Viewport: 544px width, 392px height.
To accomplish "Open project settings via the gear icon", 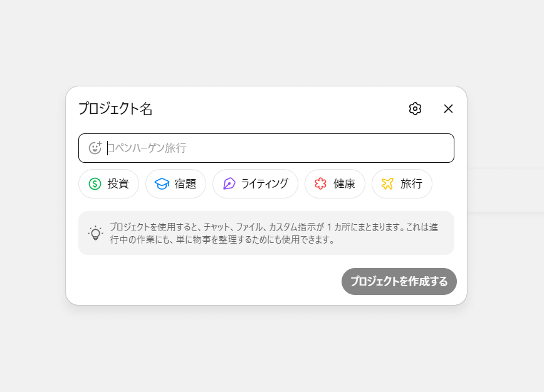I will pos(415,109).
